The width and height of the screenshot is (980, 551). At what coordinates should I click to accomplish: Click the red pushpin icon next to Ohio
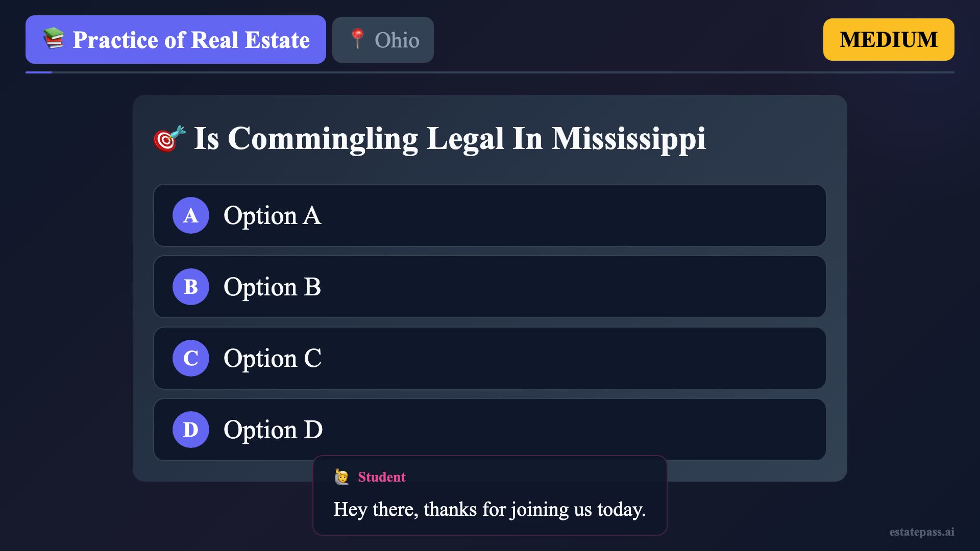(358, 39)
